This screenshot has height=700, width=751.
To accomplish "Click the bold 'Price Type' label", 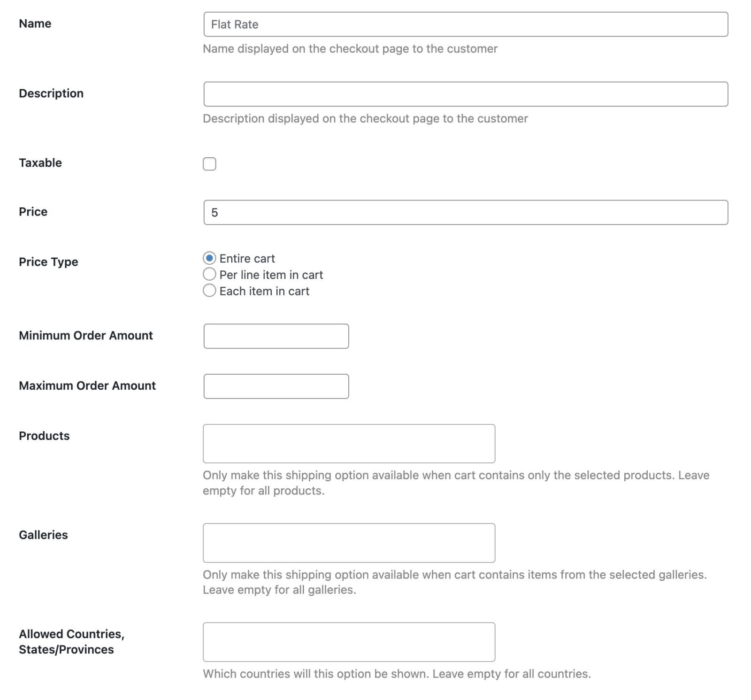I will pos(48,262).
